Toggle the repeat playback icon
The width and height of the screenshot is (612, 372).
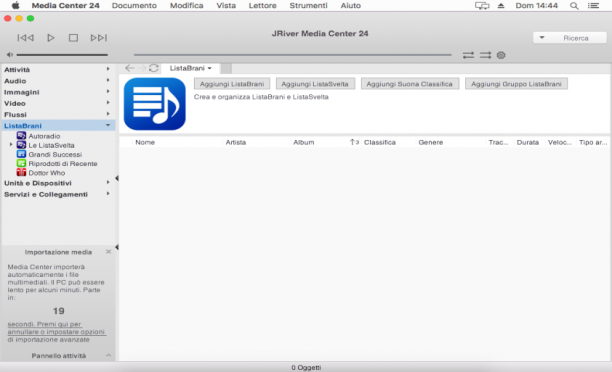point(468,55)
